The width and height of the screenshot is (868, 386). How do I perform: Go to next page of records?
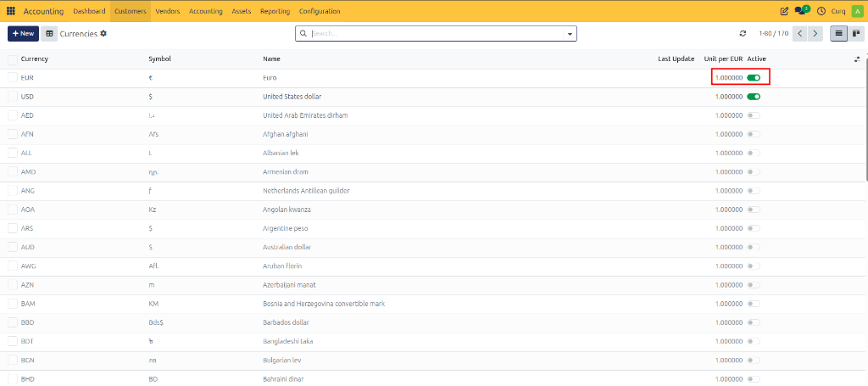coord(815,34)
